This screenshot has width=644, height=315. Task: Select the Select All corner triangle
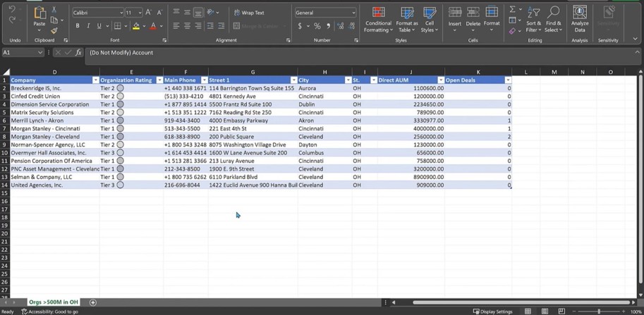6,72
